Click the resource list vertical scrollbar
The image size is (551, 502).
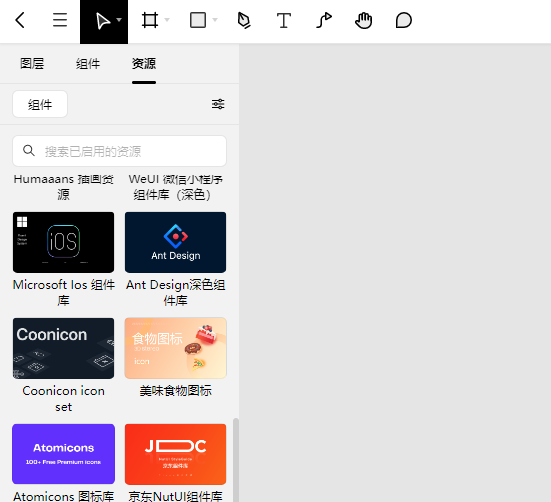(x=236, y=460)
